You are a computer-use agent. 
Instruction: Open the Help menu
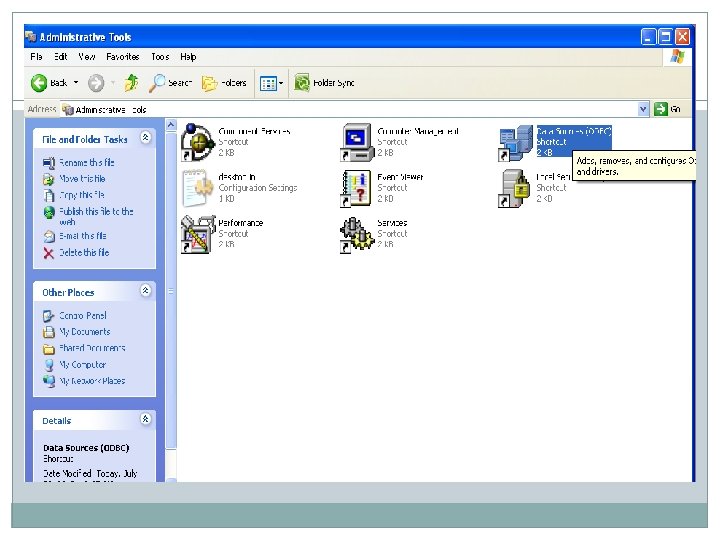click(188, 57)
